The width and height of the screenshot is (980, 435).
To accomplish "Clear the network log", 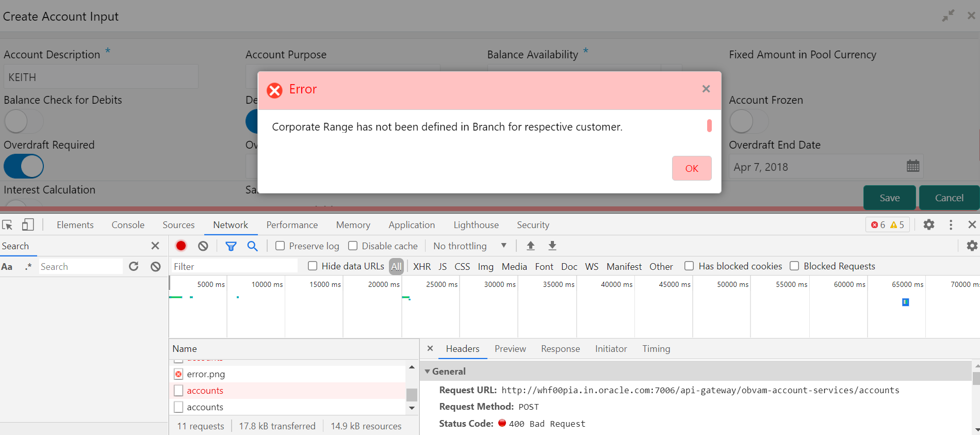I will [x=203, y=246].
